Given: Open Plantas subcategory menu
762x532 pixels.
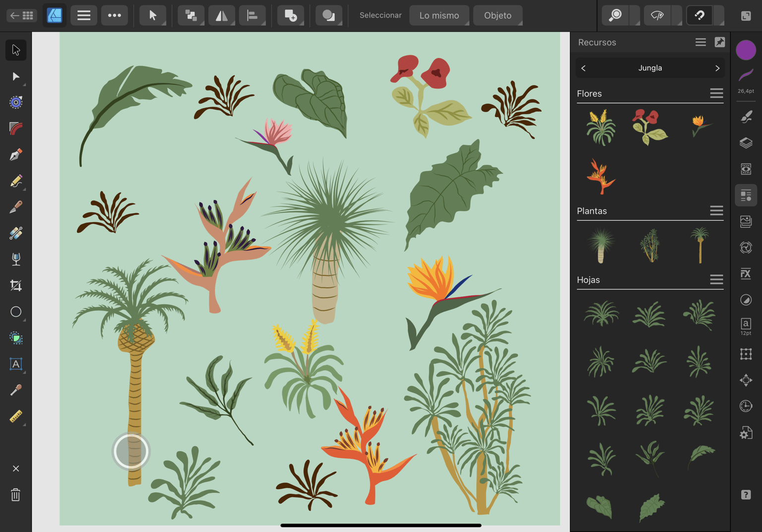Looking at the screenshot, I should 716,211.
